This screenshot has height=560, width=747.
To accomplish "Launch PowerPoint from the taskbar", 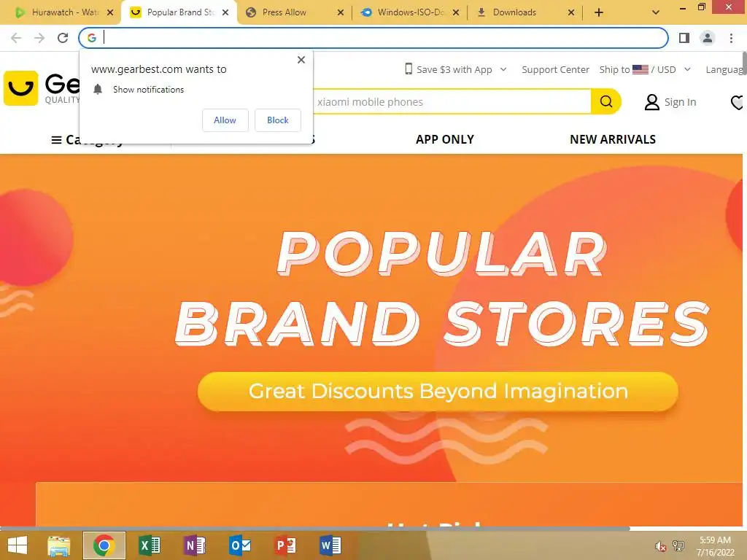I will pos(285,545).
